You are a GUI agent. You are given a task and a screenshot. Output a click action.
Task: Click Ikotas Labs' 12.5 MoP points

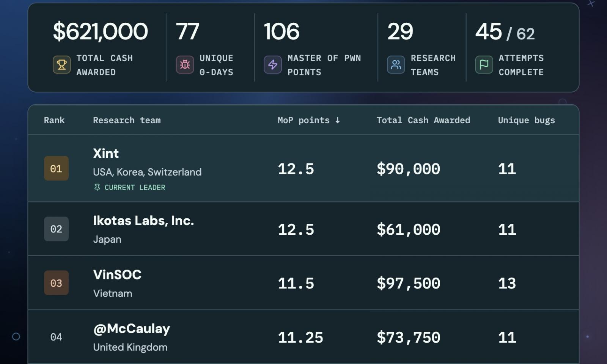[296, 230]
